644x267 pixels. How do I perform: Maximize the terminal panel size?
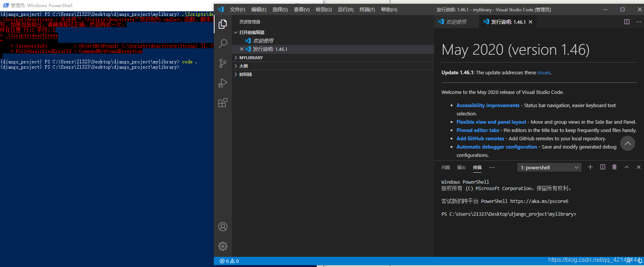[627, 167]
